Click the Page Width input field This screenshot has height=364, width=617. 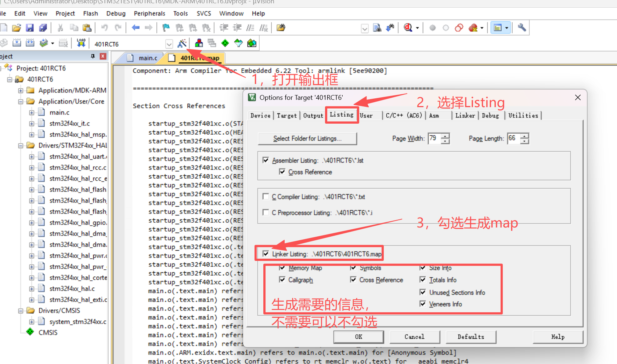(x=434, y=138)
